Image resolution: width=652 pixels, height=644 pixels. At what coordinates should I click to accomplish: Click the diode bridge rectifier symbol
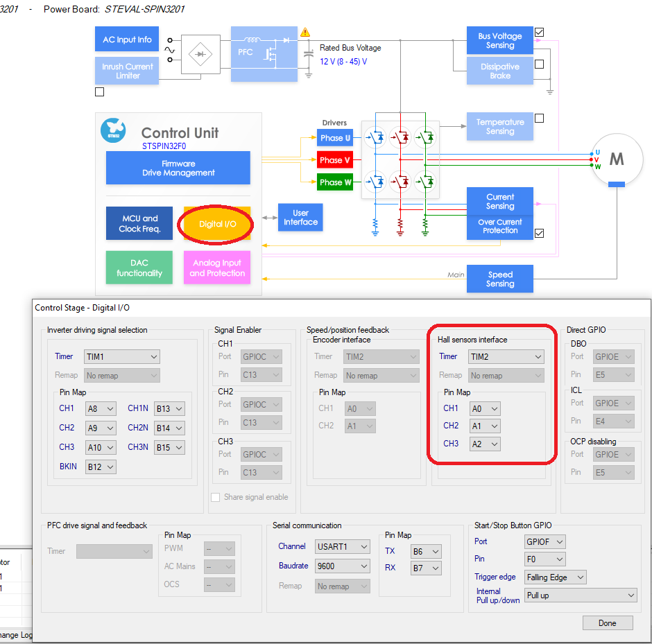coord(200,55)
